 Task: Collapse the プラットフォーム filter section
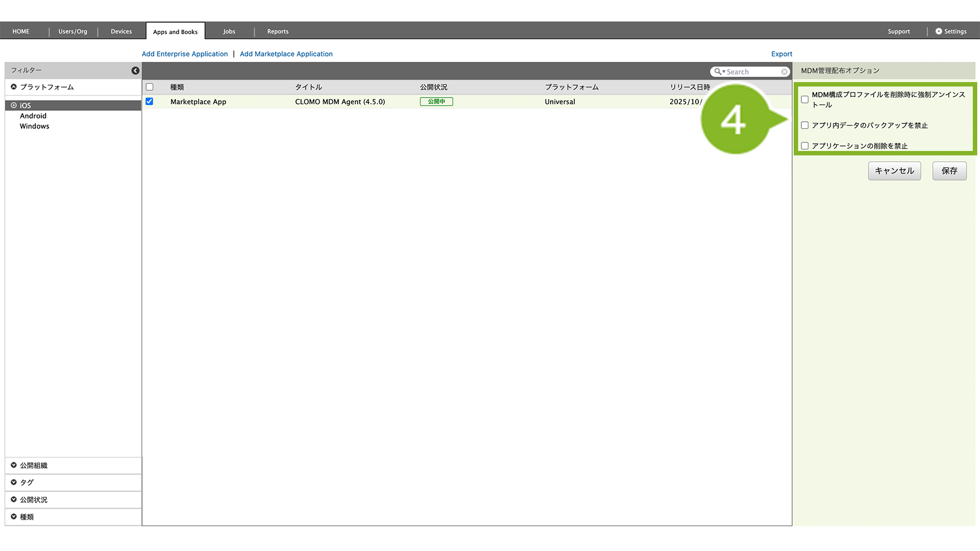pyautogui.click(x=14, y=87)
